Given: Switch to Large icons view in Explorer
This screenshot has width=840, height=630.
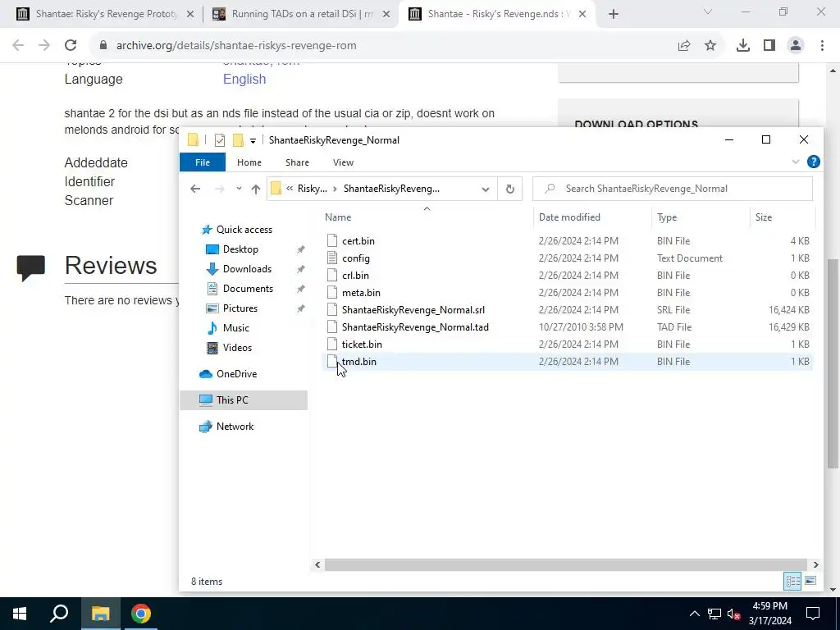Looking at the screenshot, I should pos(810,581).
